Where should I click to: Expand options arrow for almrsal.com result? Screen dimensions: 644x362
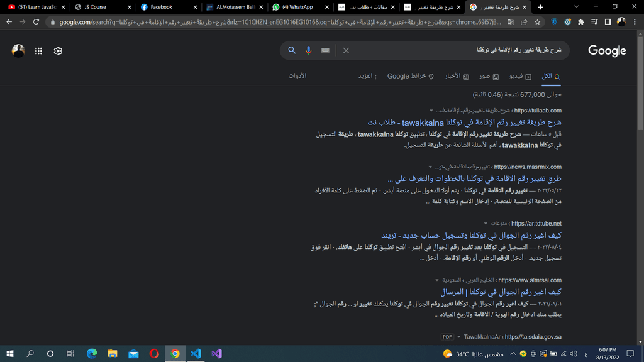(437, 280)
